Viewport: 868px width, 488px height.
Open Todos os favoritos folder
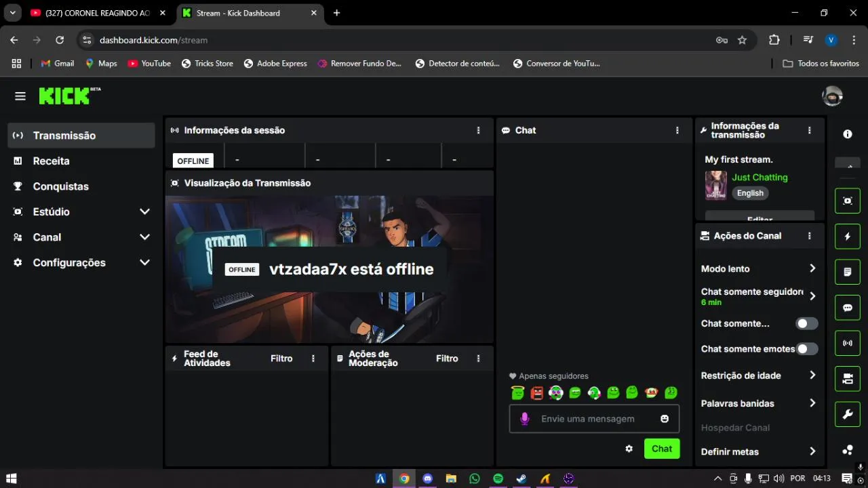point(821,63)
